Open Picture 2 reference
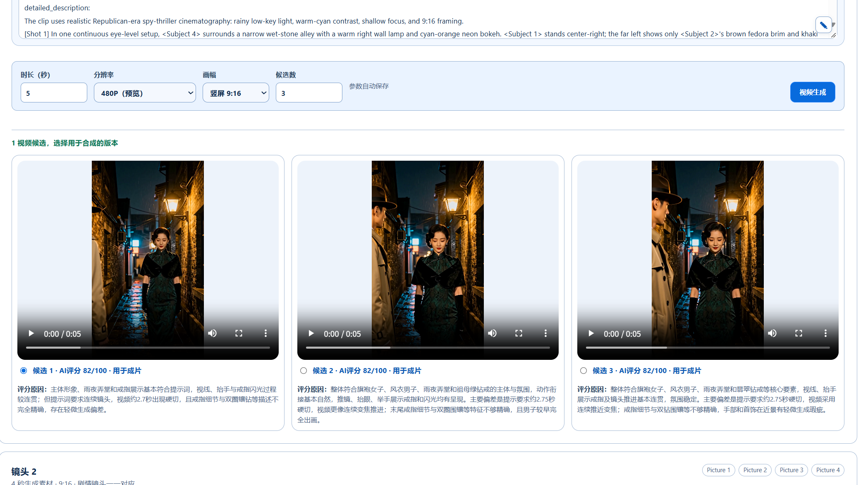Screen dimensions: 868x485 [755, 470]
